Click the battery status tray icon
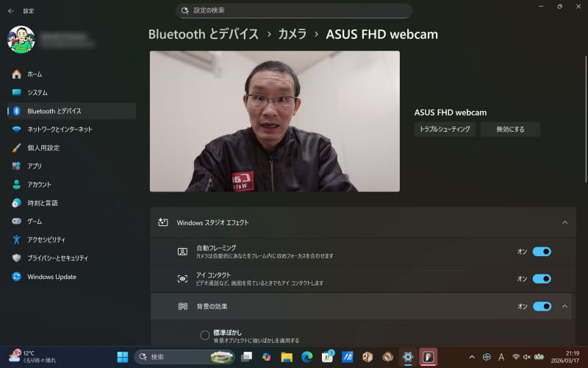This screenshot has width=588, height=368. pyautogui.click(x=539, y=357)
